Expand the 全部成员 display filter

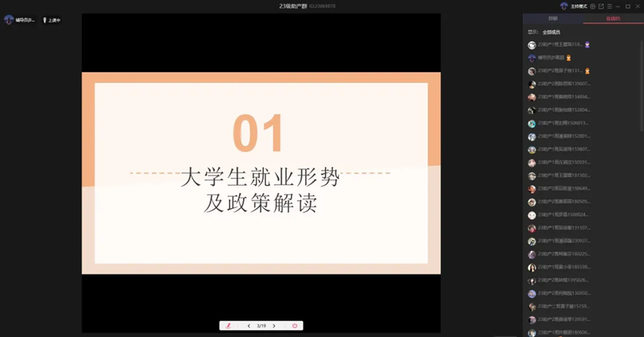[x=551, y=32]
